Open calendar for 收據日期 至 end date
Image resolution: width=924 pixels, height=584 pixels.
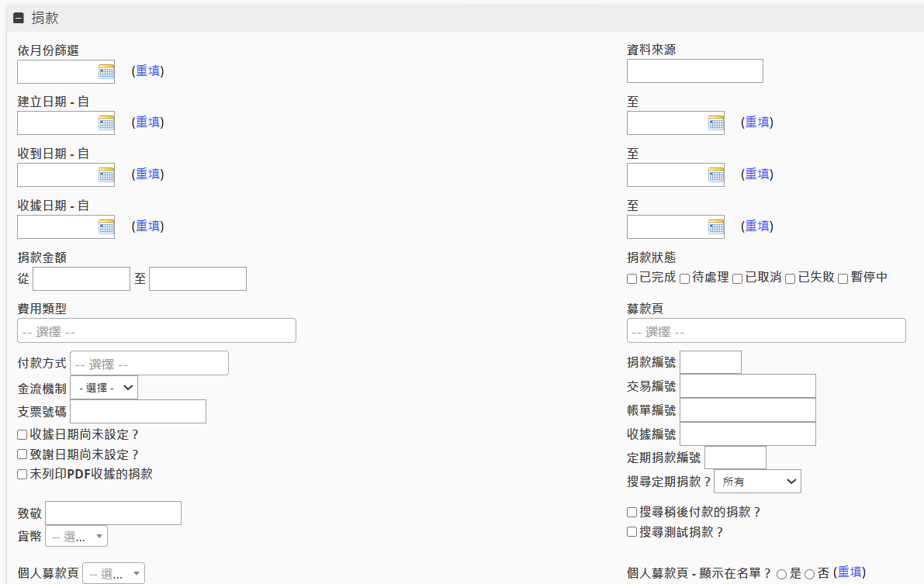point(716,227)
